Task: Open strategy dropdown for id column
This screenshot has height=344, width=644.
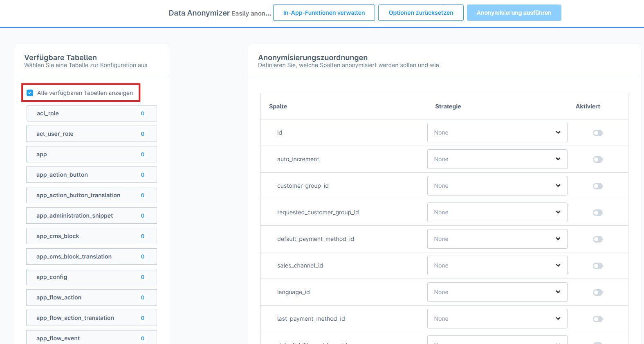Action: 497,133
